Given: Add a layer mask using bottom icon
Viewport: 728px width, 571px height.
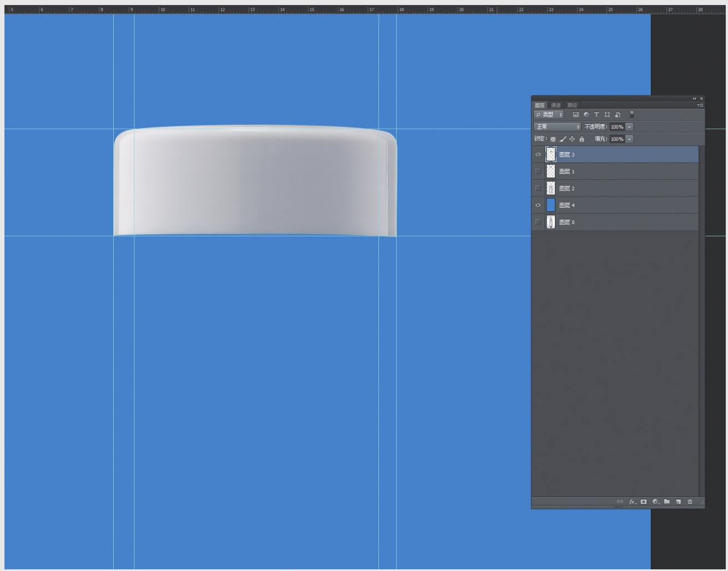Looking at the screenshot, I should tap(644, 502).
